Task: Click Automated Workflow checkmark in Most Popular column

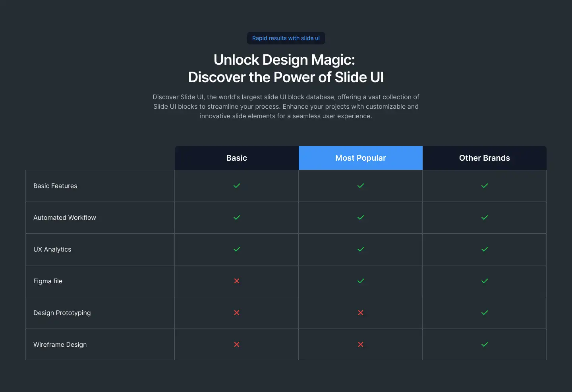Action: coord(361,217)
